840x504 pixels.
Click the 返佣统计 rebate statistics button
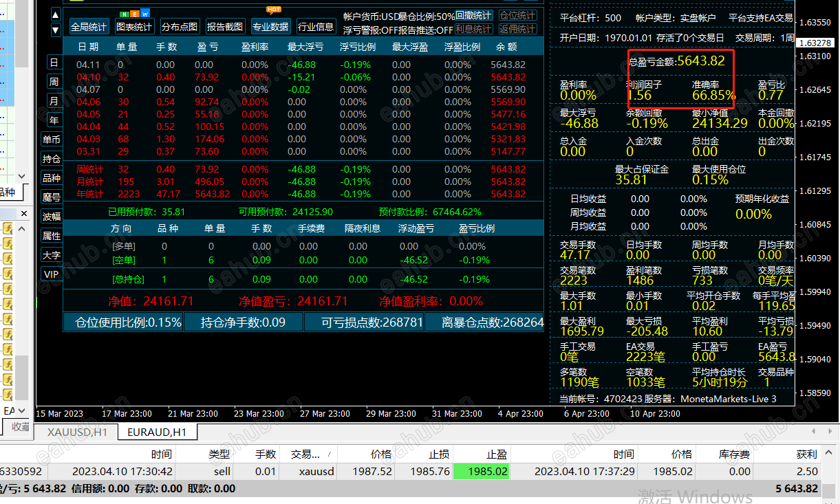pos(518,29)
